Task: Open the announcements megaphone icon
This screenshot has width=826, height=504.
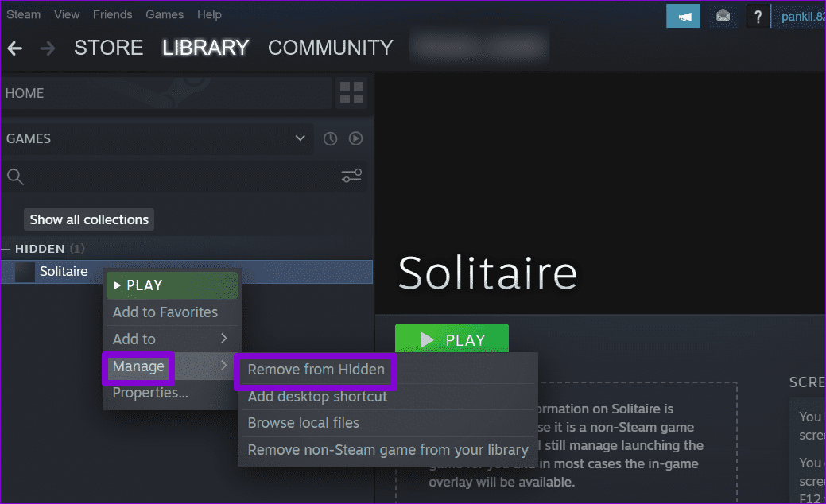Action: 683,17
